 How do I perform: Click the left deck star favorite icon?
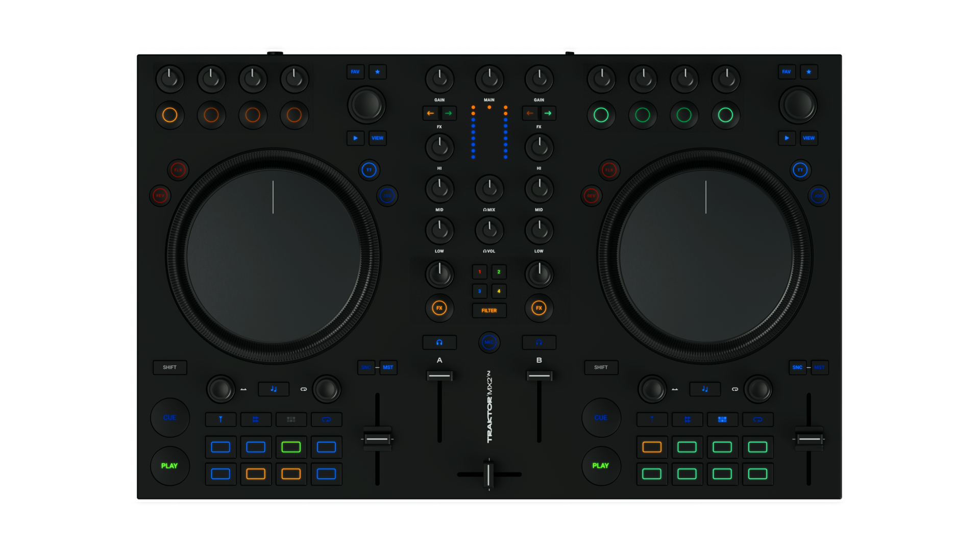click(378, 72)
